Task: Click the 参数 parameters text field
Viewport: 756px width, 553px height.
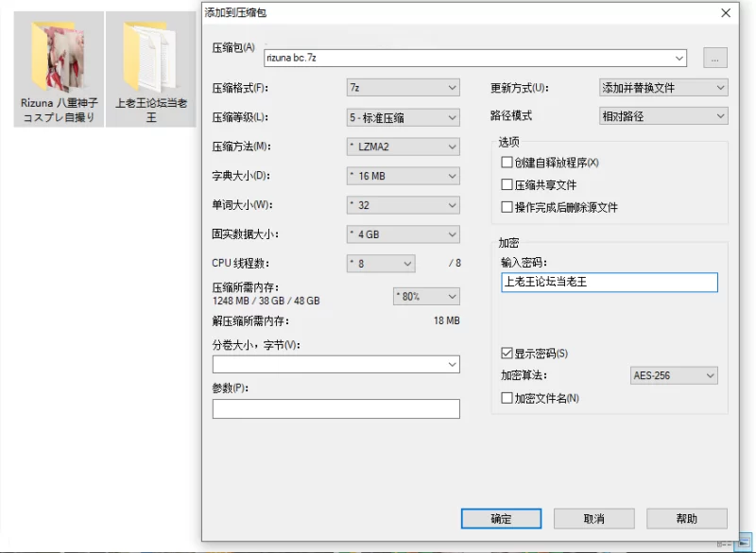Action: tap(335, 409)
